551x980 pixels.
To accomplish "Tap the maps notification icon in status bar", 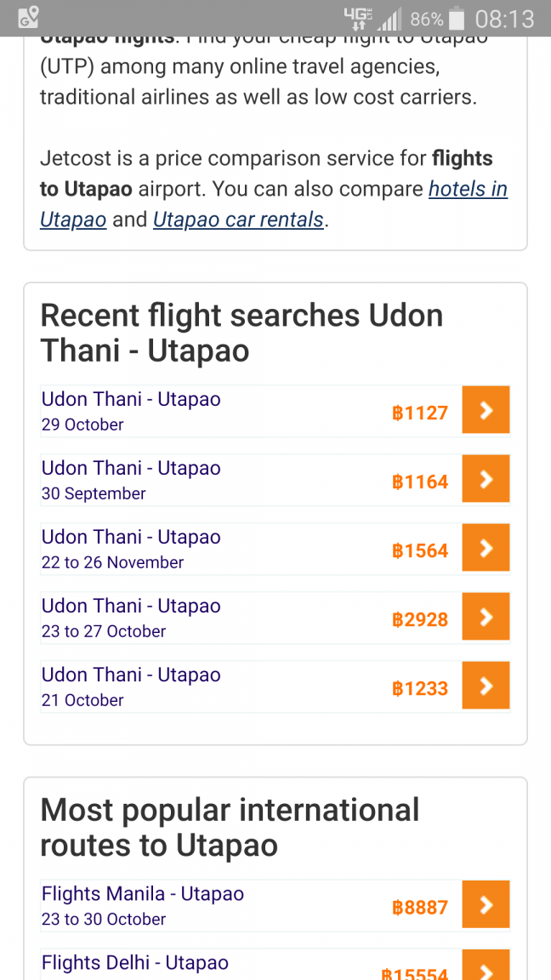I will click(x=28, y=18).
